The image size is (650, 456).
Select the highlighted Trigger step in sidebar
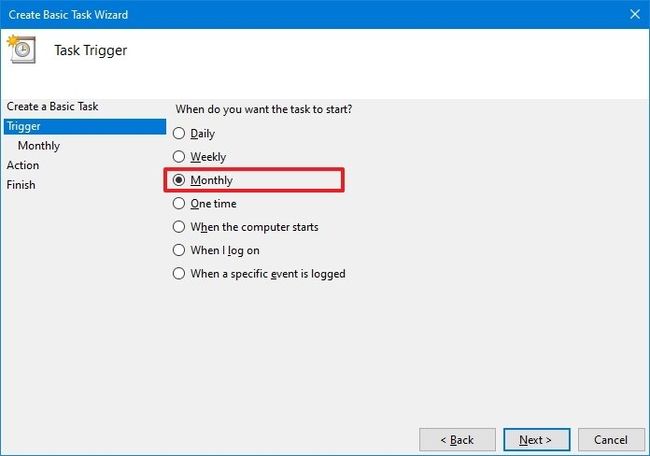click(85, 126)
